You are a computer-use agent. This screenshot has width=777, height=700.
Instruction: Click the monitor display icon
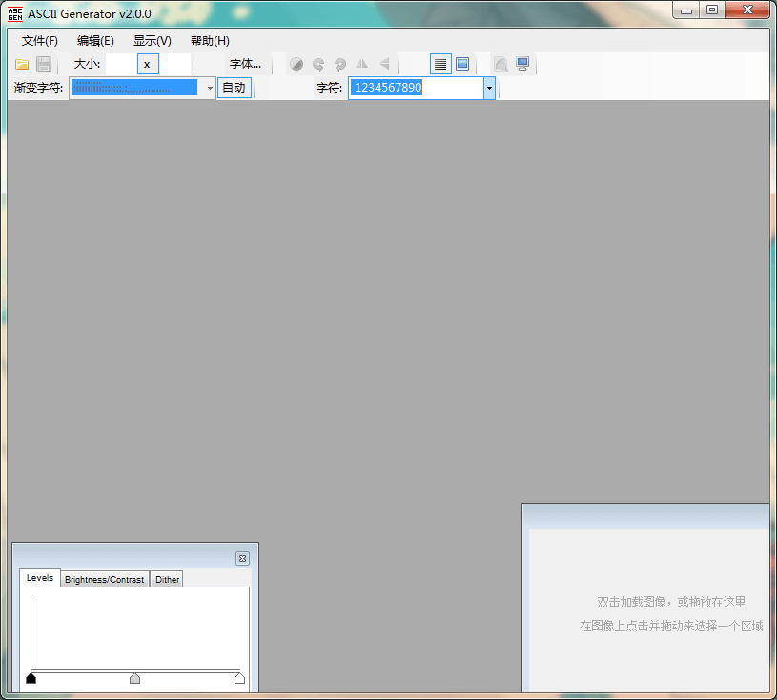pos(522,65)
